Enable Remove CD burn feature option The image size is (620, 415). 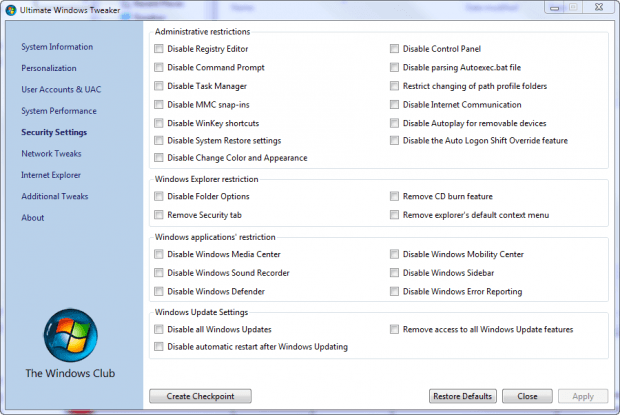point(394,196)
